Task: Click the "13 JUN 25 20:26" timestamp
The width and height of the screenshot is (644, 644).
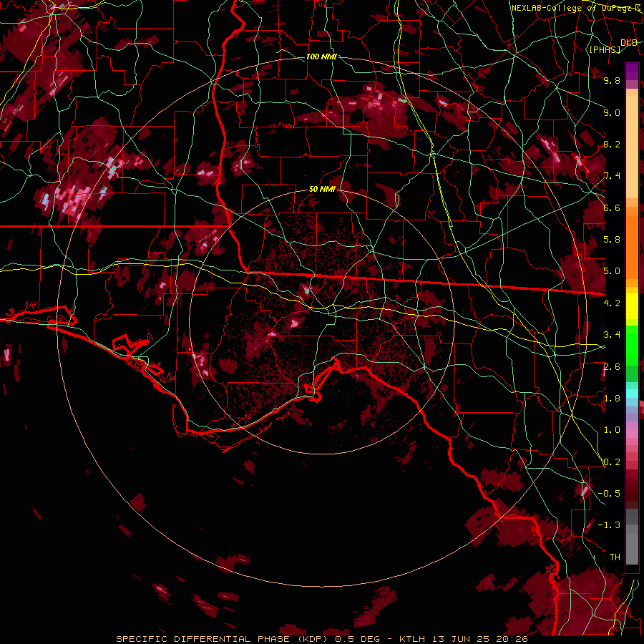Action: tap(480, 639)
